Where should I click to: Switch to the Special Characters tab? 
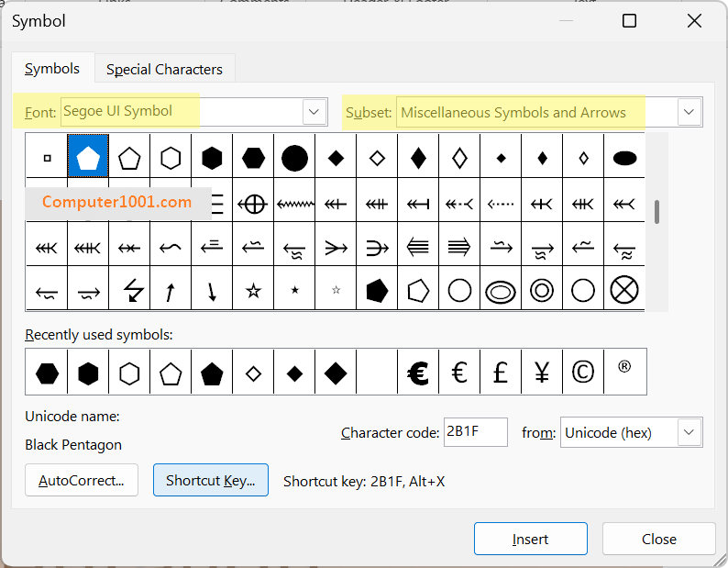(x=164, y=69)
